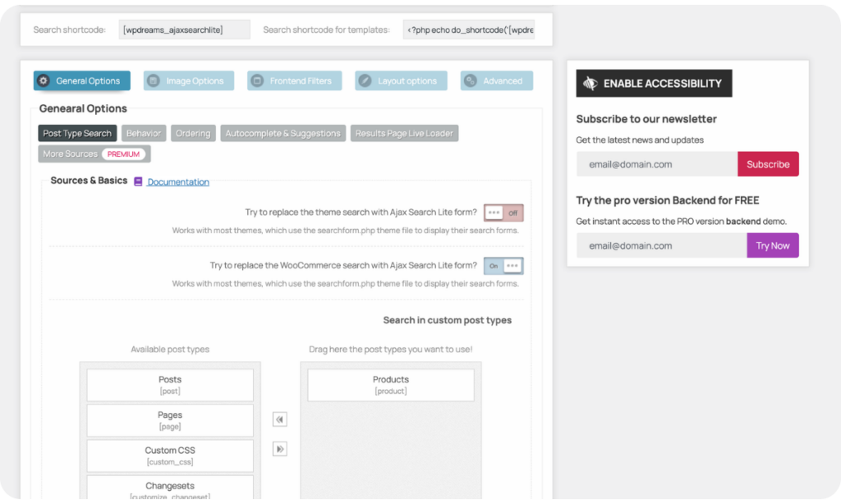Click 'Search in custom post types' heading

pyautogui.click(x=448, y=320)
